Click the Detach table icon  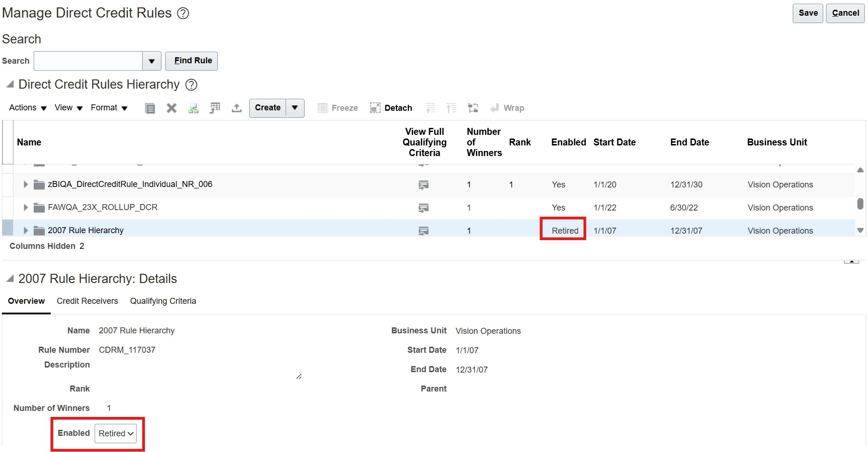(375, 108)
